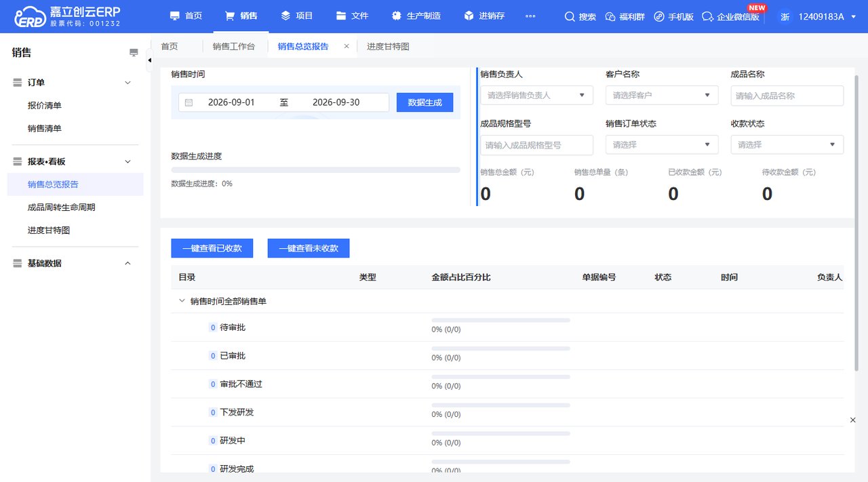Click the three-dots more menu icon
Viewport: 868px width, 482px height.
(x=530, y=16)
